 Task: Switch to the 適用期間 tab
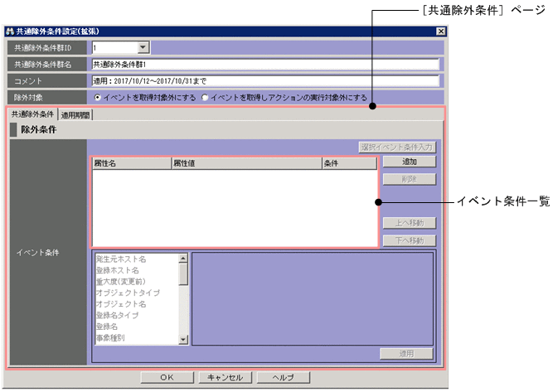point(75,115)
